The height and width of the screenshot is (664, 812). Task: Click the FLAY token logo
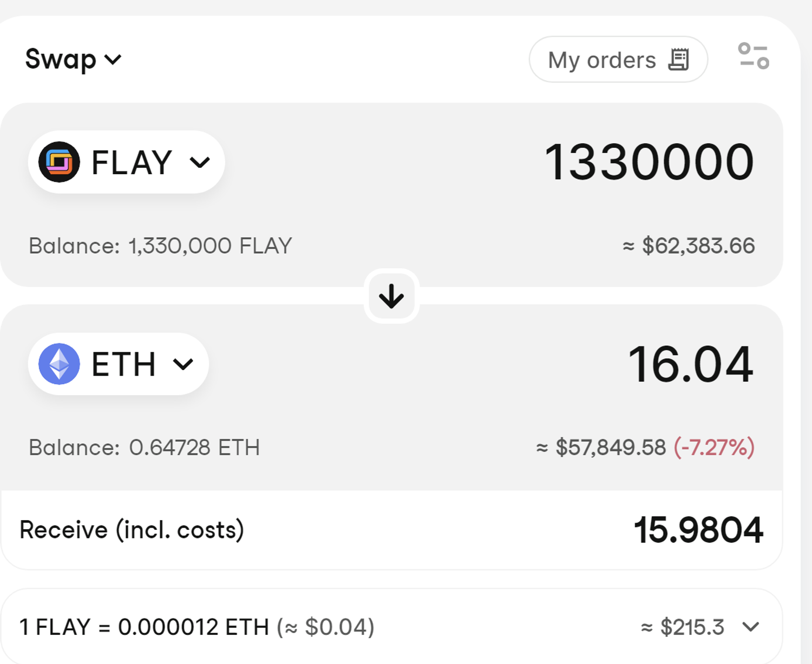pyautogui.click(x=59, y=162)
